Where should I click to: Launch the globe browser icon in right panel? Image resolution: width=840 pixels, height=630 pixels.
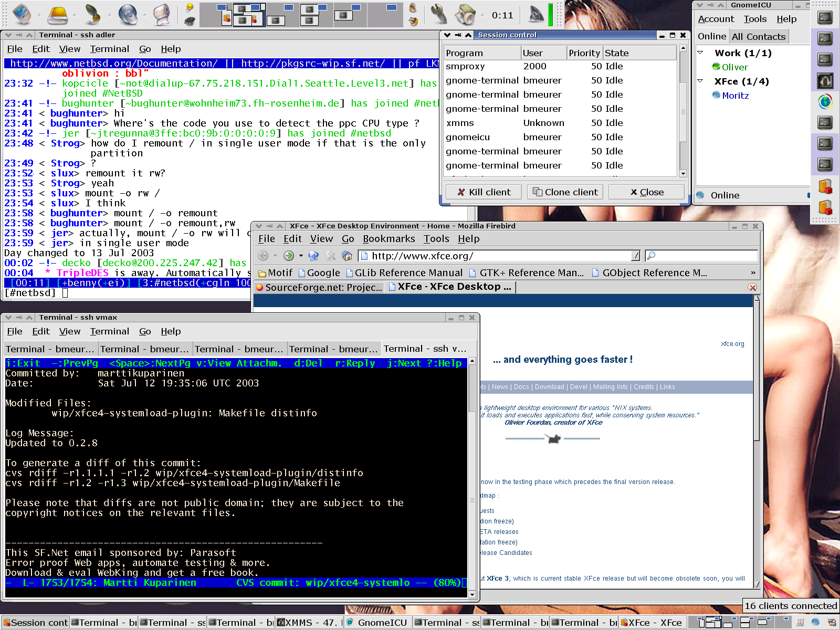click(x=825, y=101)
